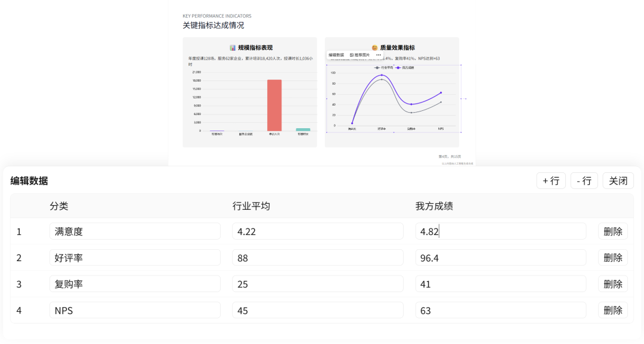This screenshot has height=344, width=644.
Task: Select the 好评率 category input field
Action: click(135, 257)
